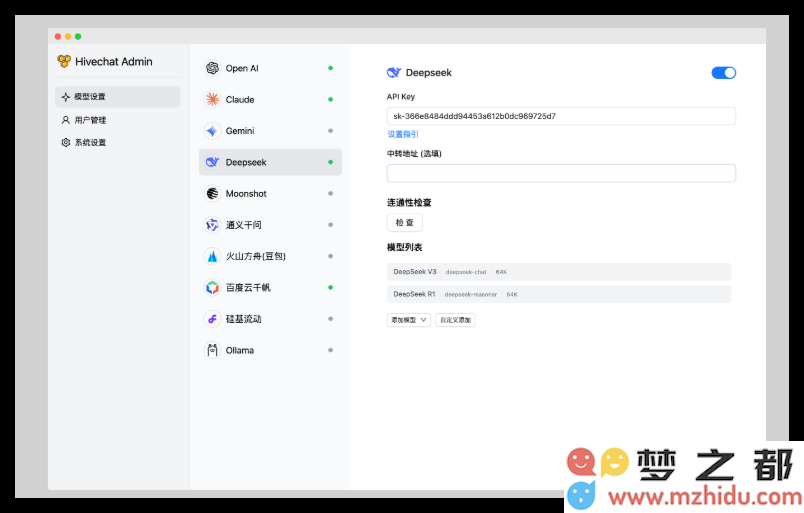The height and width of the screenshot is (513, 804).
Task: Click Ollama gray status dot
Action: tap(331, 350)
